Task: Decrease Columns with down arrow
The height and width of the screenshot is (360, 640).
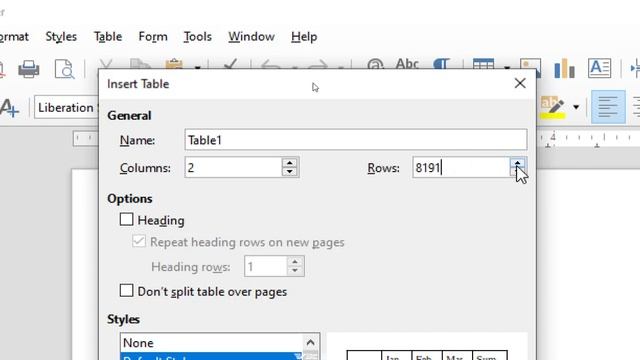Action: click(289, 172)
